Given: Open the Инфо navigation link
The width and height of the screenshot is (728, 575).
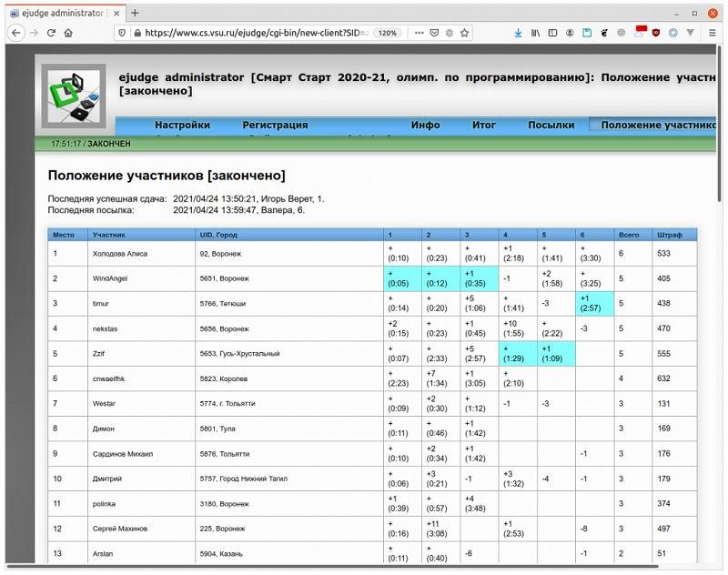Looking at the screenshot, I should click(x=425, y=125).
